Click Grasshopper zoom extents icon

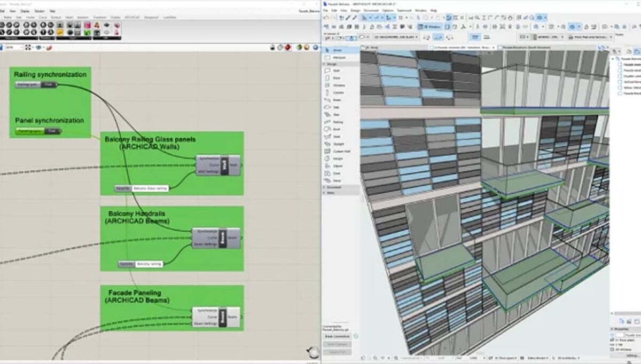coord(29,48)
